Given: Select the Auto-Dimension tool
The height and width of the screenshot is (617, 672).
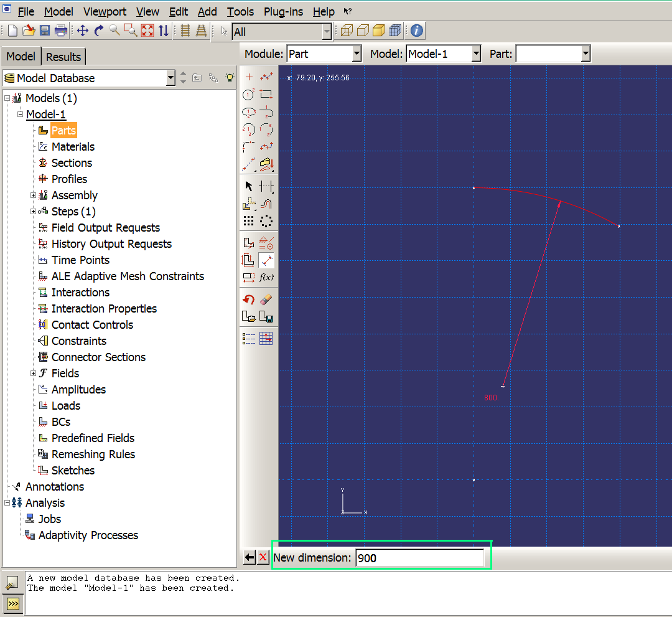Looking at the screenshot, I should 248,260.
